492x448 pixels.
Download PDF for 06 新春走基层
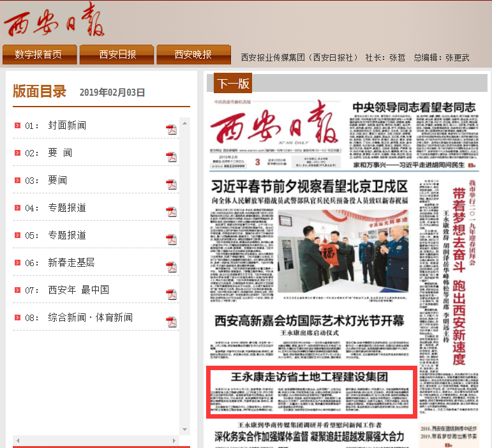[171, 267]
